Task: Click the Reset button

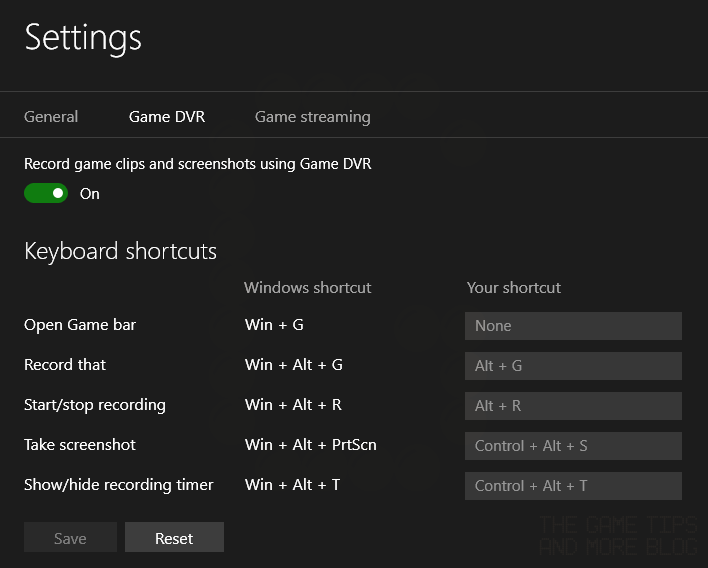Action: pyautogui.click(x=174, y=537)
